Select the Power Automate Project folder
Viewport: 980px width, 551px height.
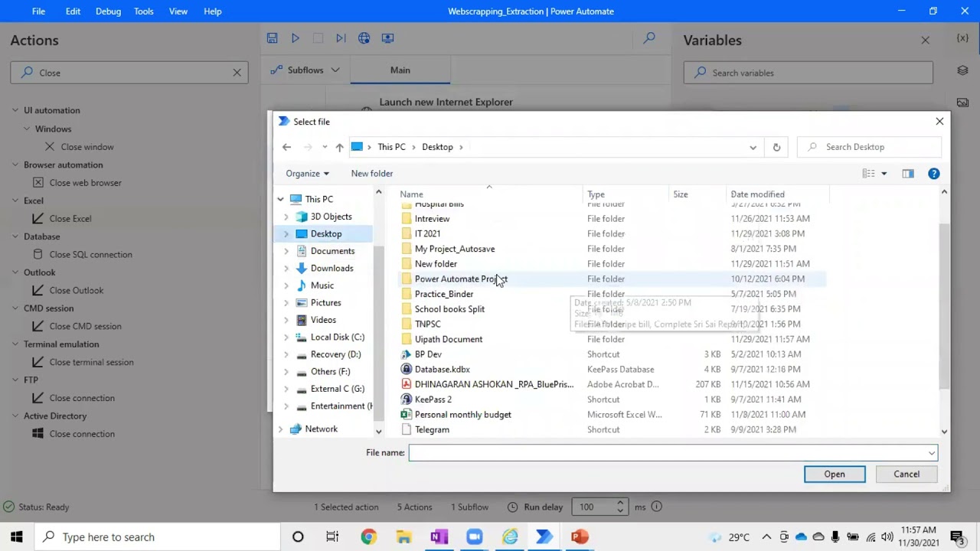(461, 279)
